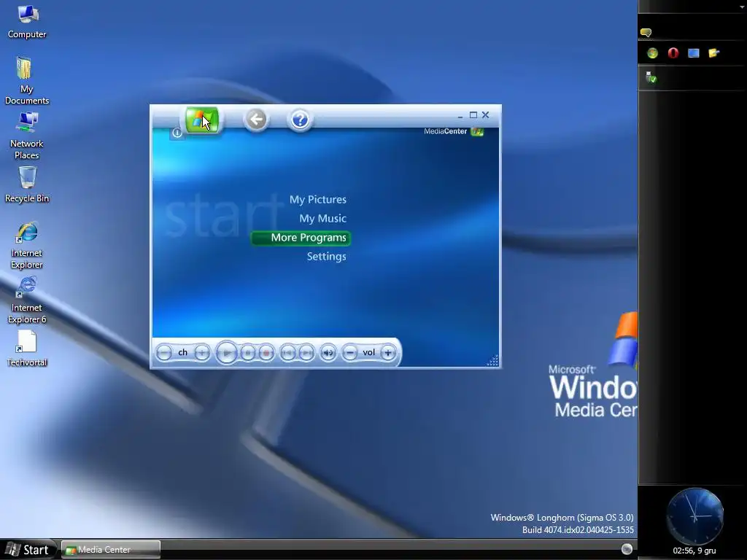The image size is (747, 560).
Task: Open Network Places desktop icon
Action: coord(27,136)
